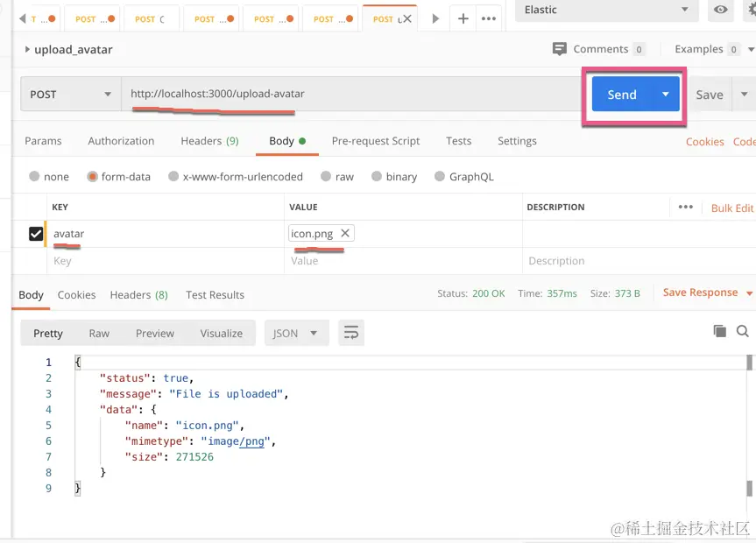
Task: Click the empty Description placeholder field
Action: 639,261
